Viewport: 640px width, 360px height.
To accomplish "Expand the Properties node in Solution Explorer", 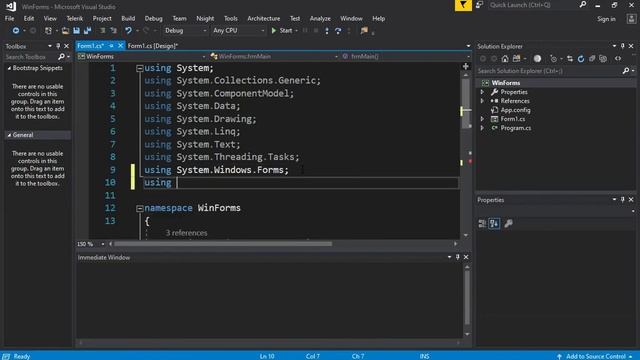I will tap(482, 92).
